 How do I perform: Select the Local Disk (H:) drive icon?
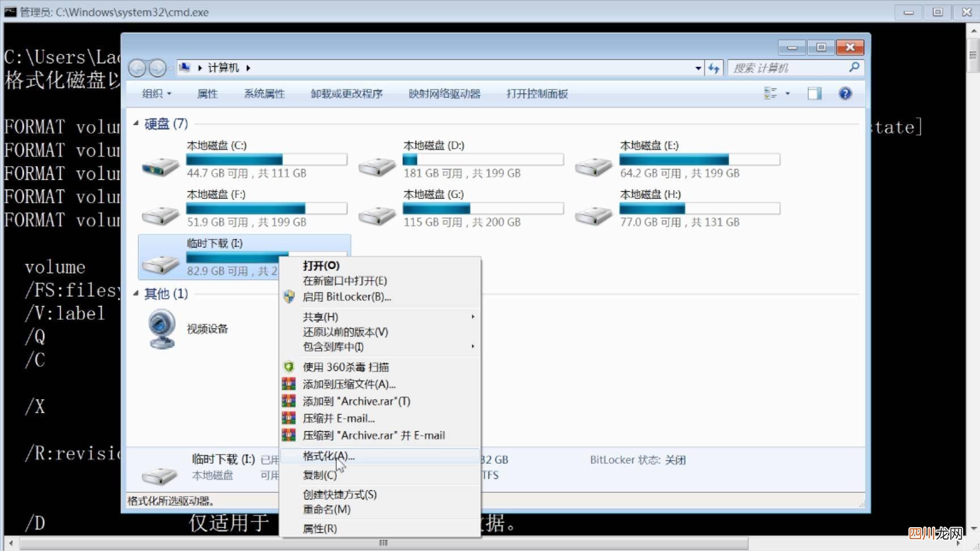coord(594,215)
